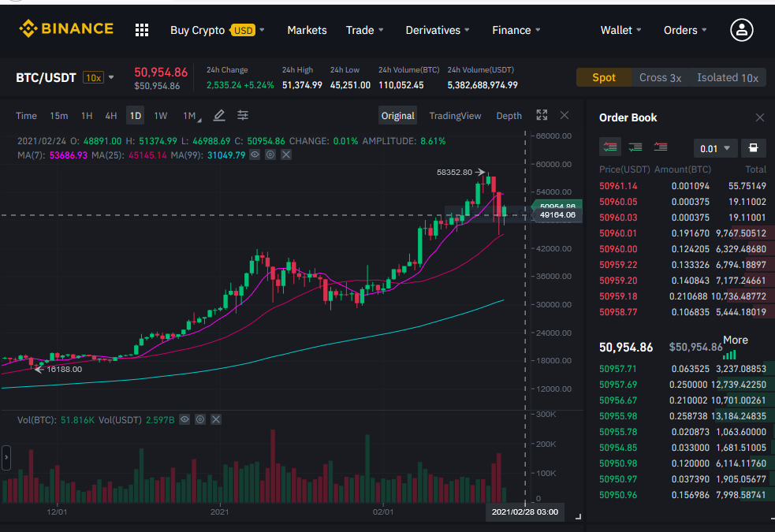Screen dimensions: 775x532
Task: Open the apps grid menu icon
Action: pos(142,30)
